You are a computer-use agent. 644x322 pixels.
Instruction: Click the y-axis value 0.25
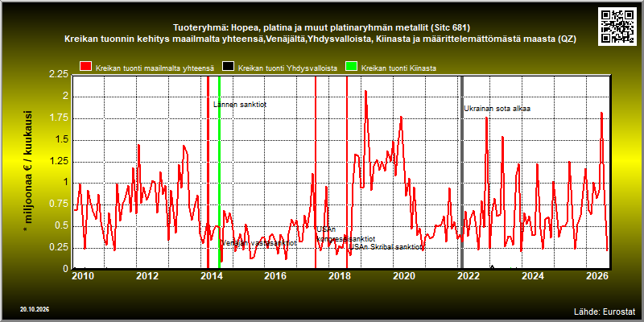[58, 247]
